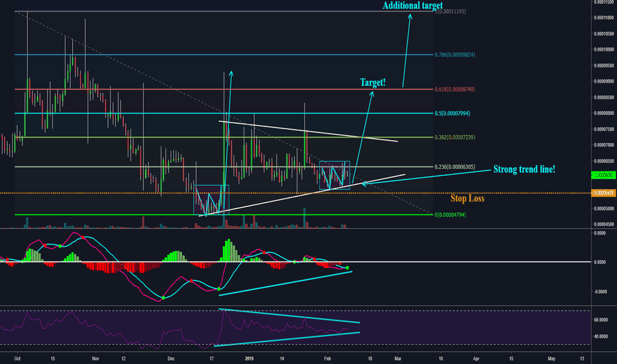Screen dimensions: 617x364
Task: Click 0.00006500 on the price axis
Action: coord(604,161)
